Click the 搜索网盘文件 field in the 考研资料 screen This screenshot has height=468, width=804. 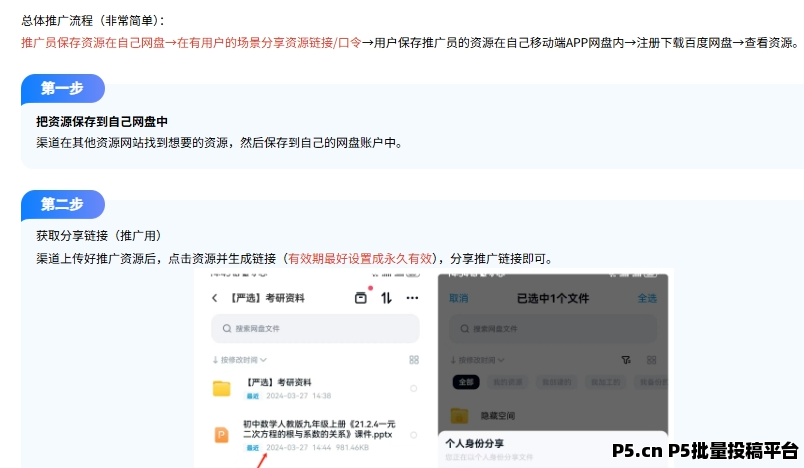pos(315,329)
